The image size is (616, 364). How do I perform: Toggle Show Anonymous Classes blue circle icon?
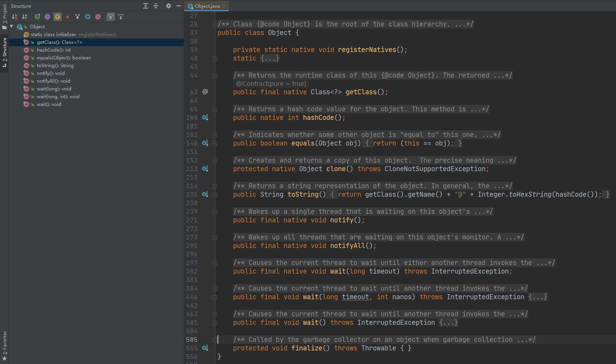88,17
